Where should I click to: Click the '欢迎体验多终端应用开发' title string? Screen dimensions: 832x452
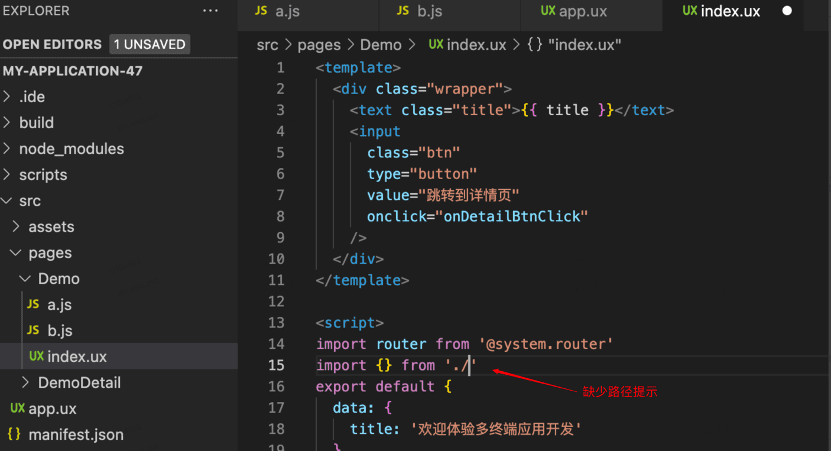point(496,429)
